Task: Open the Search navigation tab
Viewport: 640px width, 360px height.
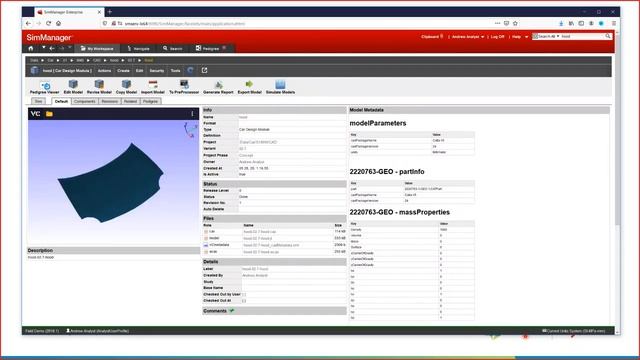Action: coord(173,49)
